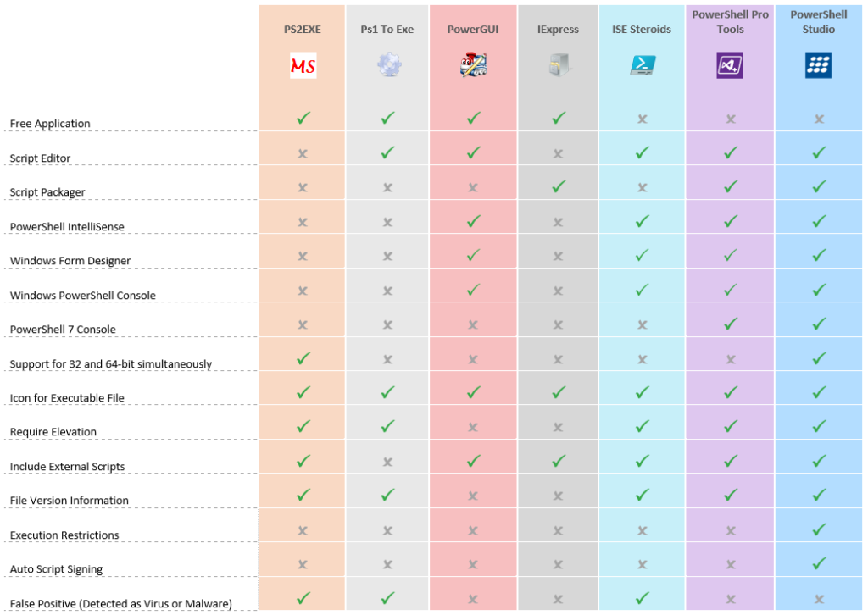Click the PS2EXE red MS logo icon
This screenshot has width=868, height=615.
pos(303,65)
